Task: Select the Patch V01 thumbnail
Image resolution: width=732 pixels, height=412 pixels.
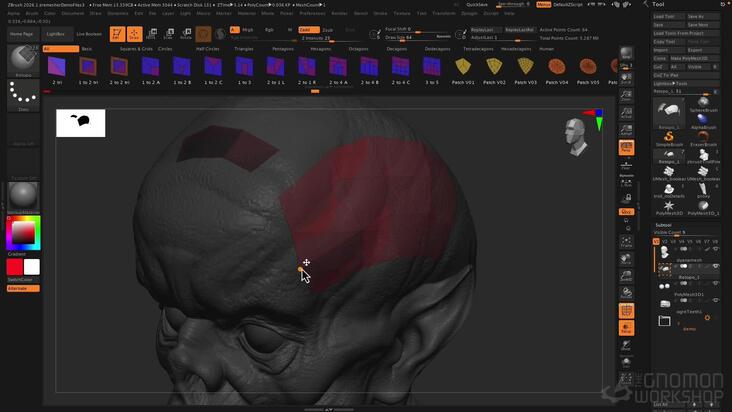Action: pyautogui.click(x=463, y=71)
